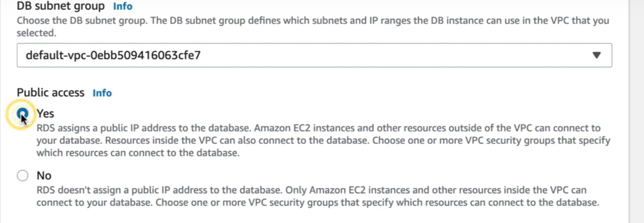The width and height of the screenshot is (644, 223).
Task: Click the 'Yes' option label text
Action: [46, 113]
